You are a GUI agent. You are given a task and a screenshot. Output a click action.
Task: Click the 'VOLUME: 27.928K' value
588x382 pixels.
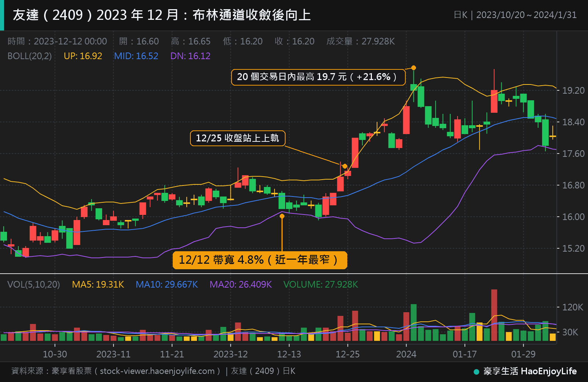pos(320,284)
